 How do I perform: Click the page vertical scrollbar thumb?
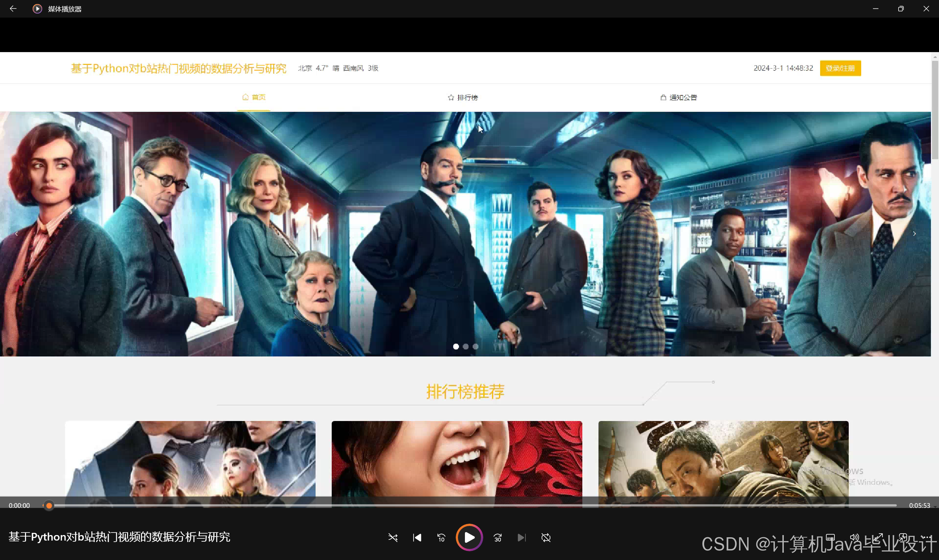coord(935,109)
